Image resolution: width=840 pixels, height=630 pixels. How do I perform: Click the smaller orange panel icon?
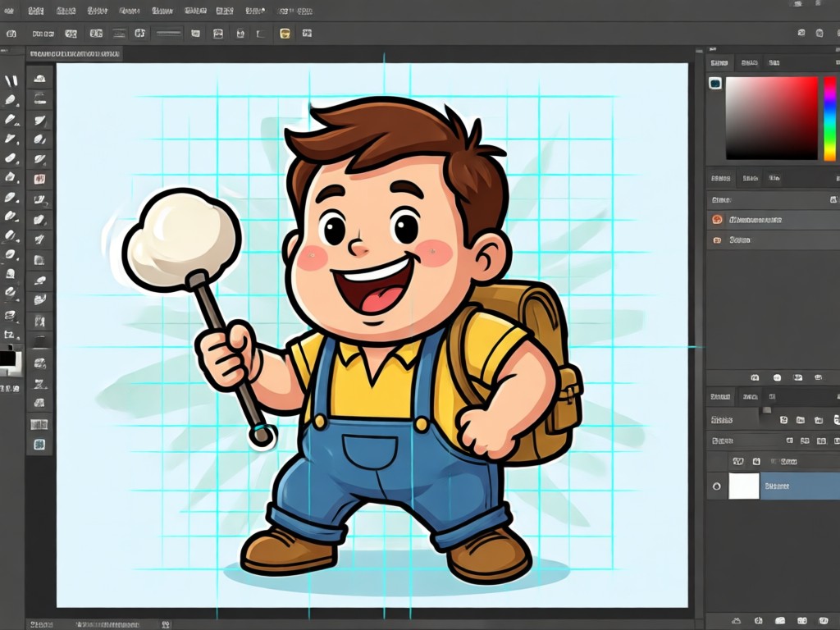point(717,240)
